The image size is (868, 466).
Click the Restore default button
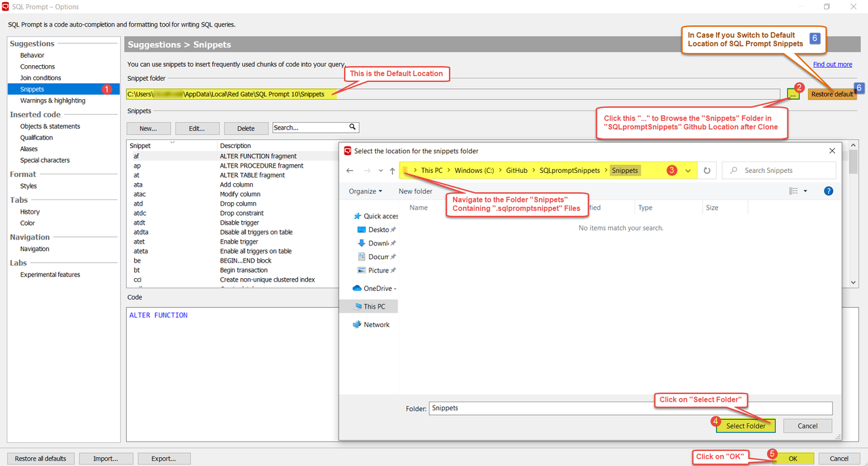point(832,94)
